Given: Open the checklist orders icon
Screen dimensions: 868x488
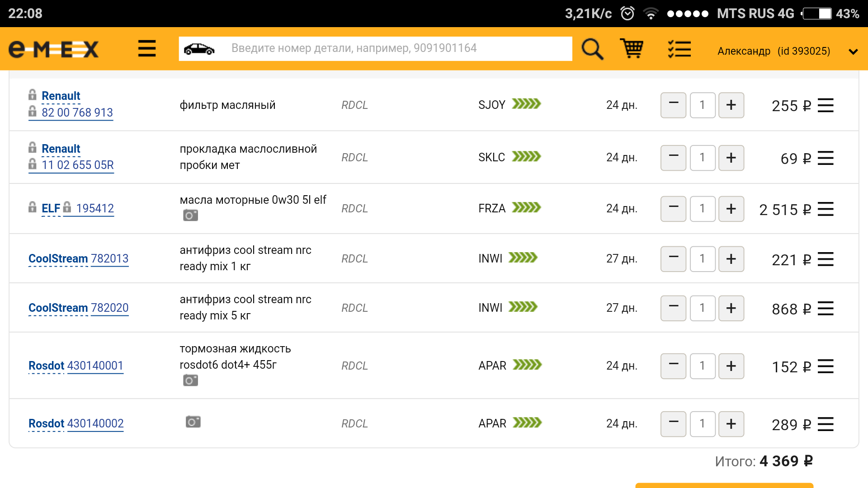Looking at the screenshot, I should click(679, 49).
